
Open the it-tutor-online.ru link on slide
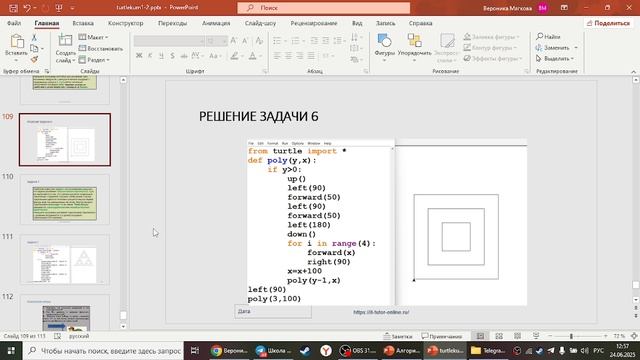[381, 312]
